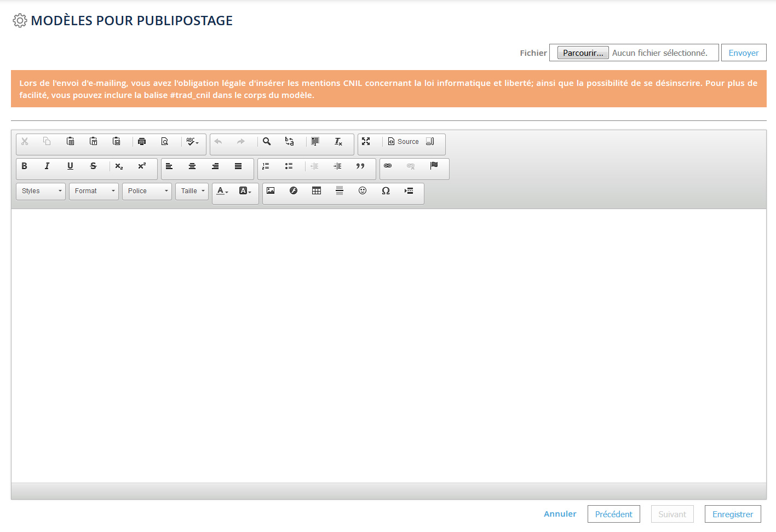Click Parcourir to choose a file

tap(583, 53)
